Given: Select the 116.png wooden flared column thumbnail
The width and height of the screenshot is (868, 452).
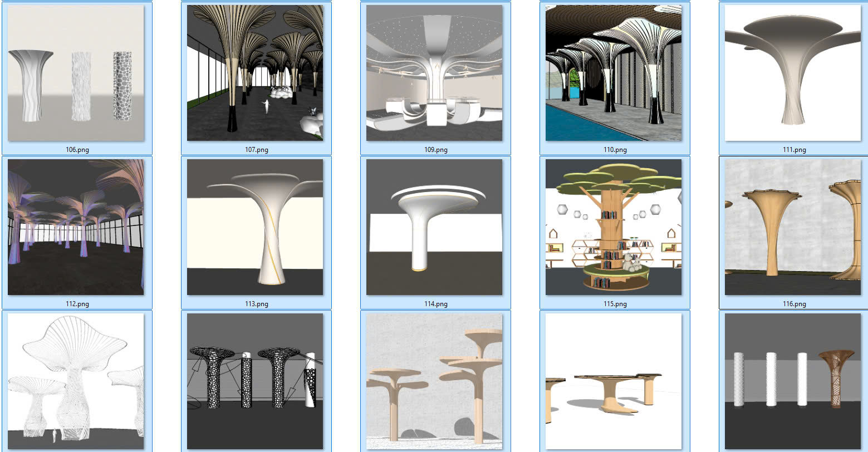Looking at the screenshot, I should tap(793, 227).
